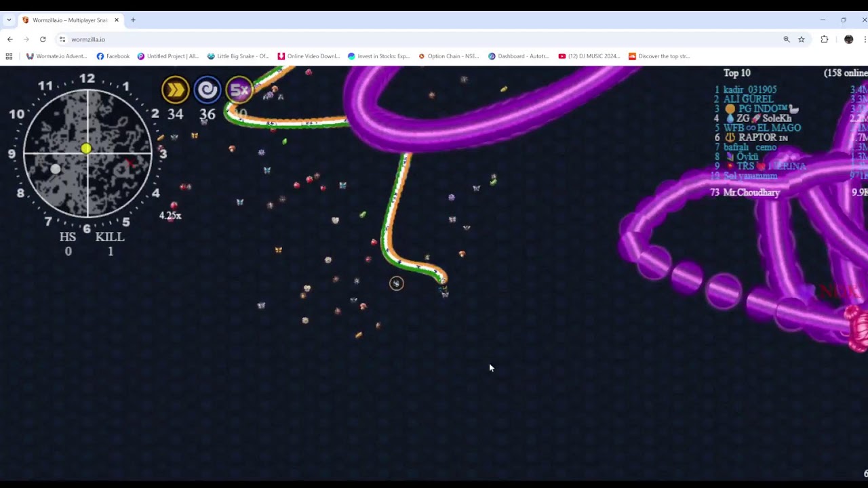Open the Option Chain - NSE bookmark
This screenshot has width=868, height=488.
click(449, 56)
